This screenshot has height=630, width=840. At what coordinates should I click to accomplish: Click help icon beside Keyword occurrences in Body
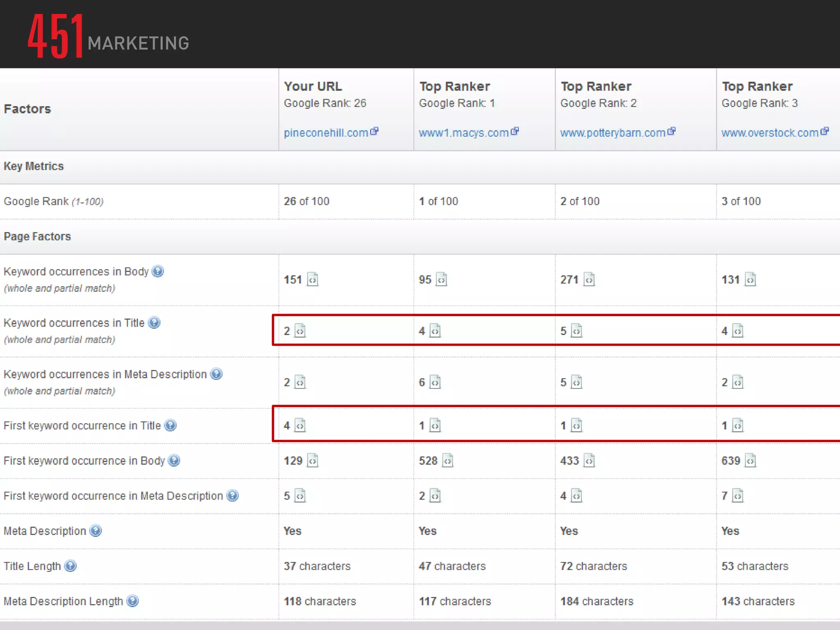point(157,271)
